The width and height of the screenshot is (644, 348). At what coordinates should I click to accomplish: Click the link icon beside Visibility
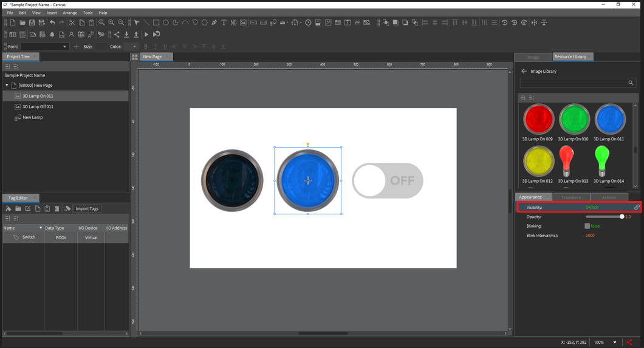pyautogui.click(x=636, y=208)
